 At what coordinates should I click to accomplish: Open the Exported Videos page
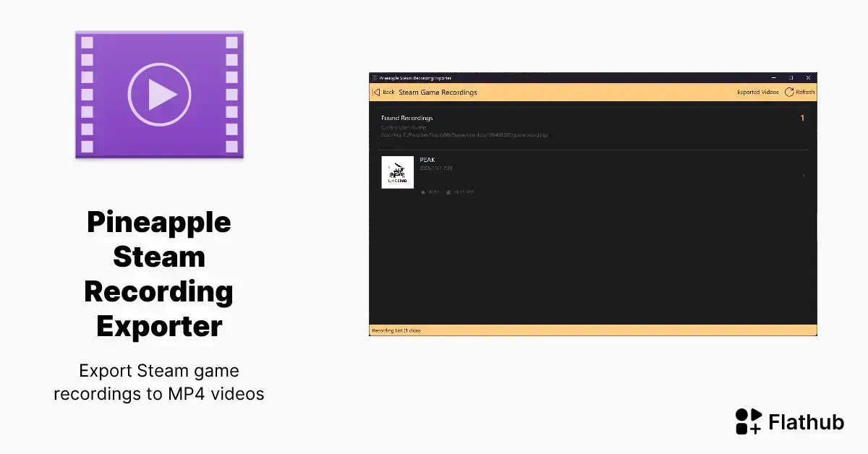point(757,93)
